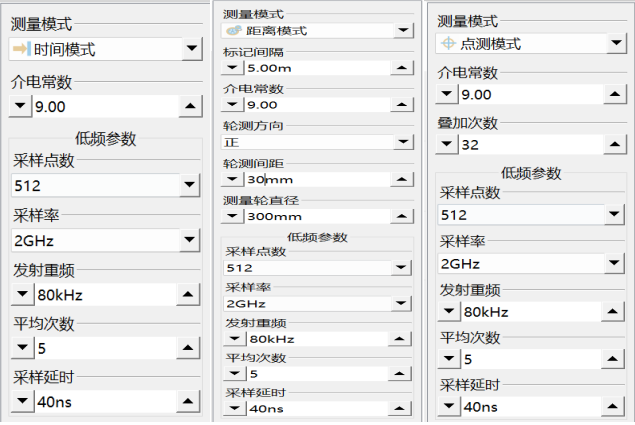Image resolution: width=635 pixels, height=425 pixels.
Task: Click the 标记间隔 5.00m input field
Action: (x=315, y=68)
